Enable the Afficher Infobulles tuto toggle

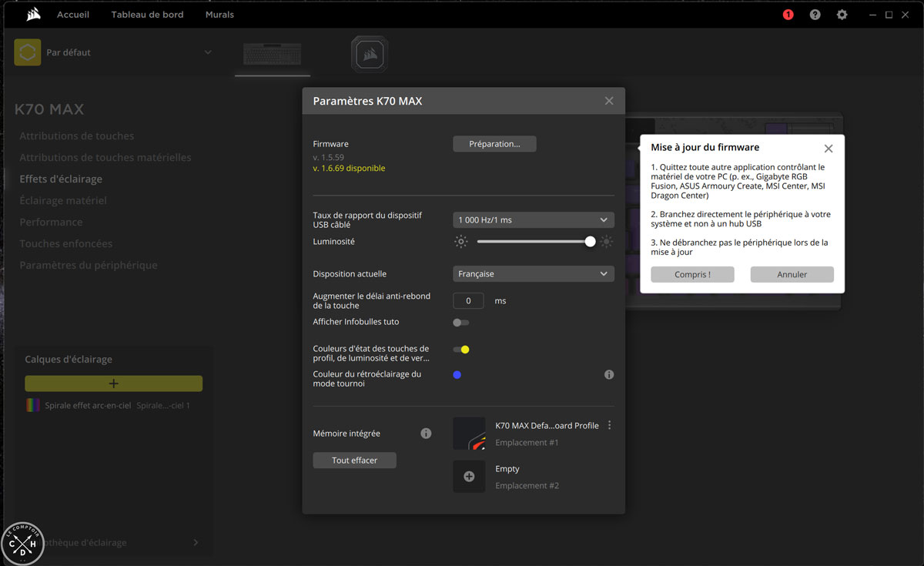(460, 323)
